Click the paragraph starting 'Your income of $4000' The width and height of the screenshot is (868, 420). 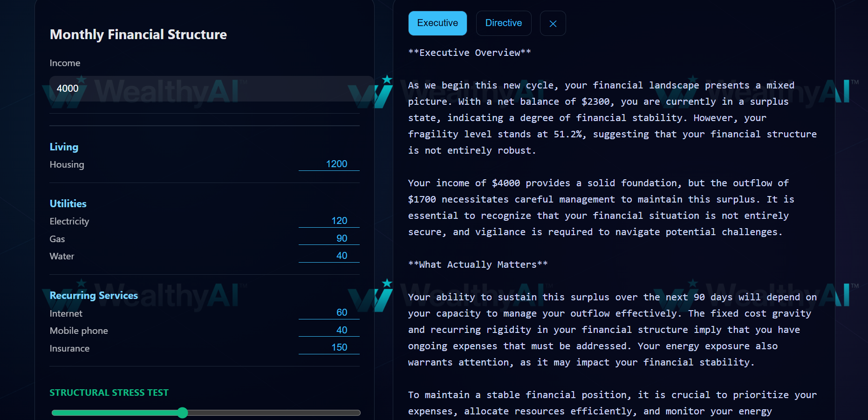(x=601, y=207)
